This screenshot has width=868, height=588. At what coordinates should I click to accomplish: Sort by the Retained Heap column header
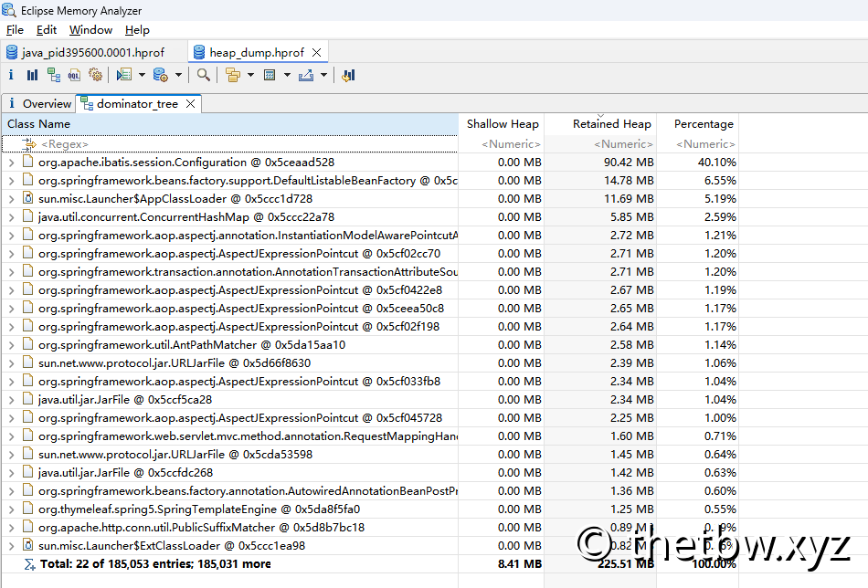[x=611, y=124]
